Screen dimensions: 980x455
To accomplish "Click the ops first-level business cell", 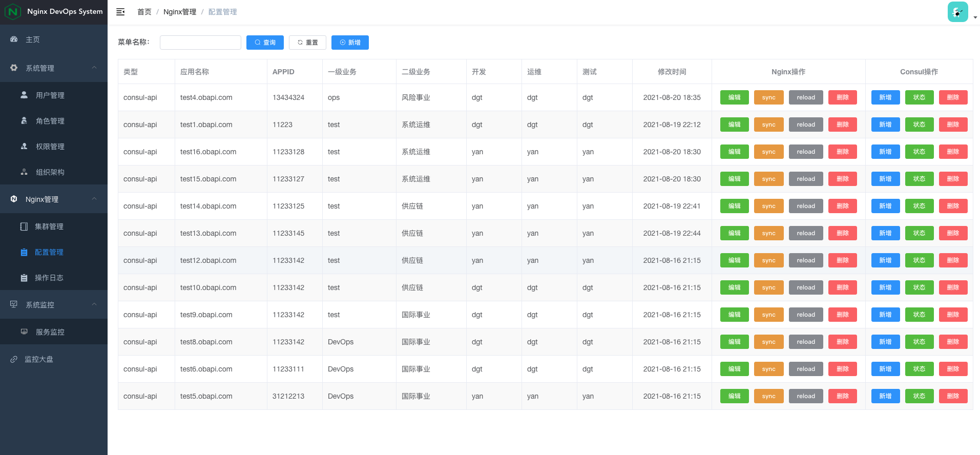I will 333,97.
